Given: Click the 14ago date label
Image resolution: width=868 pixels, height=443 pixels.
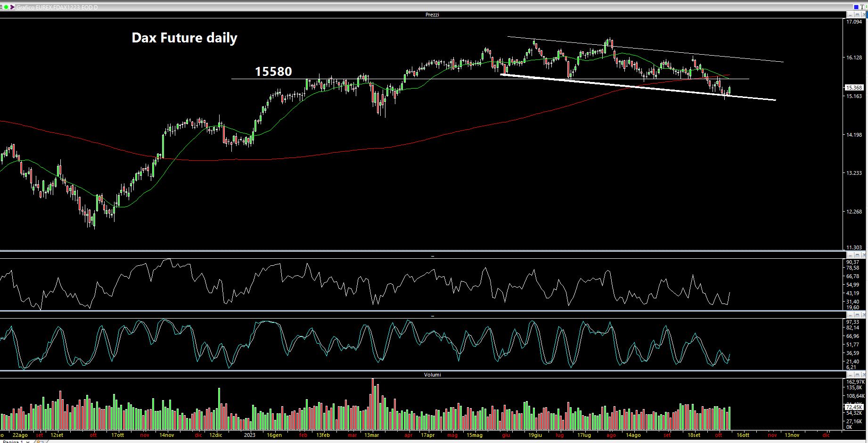Looking at the screenshot, I should [x=633, y=435].
